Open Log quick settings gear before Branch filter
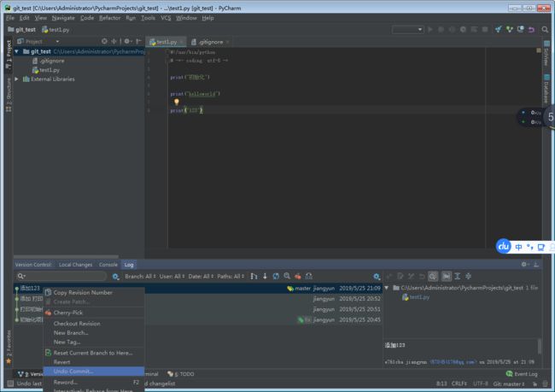555x392 pixels. point(115,277)
